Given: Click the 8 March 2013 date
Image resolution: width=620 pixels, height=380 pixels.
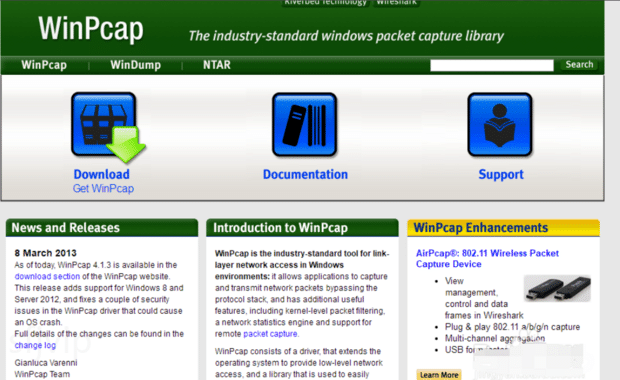Looking at the screenshot, I should click(45, 253).
